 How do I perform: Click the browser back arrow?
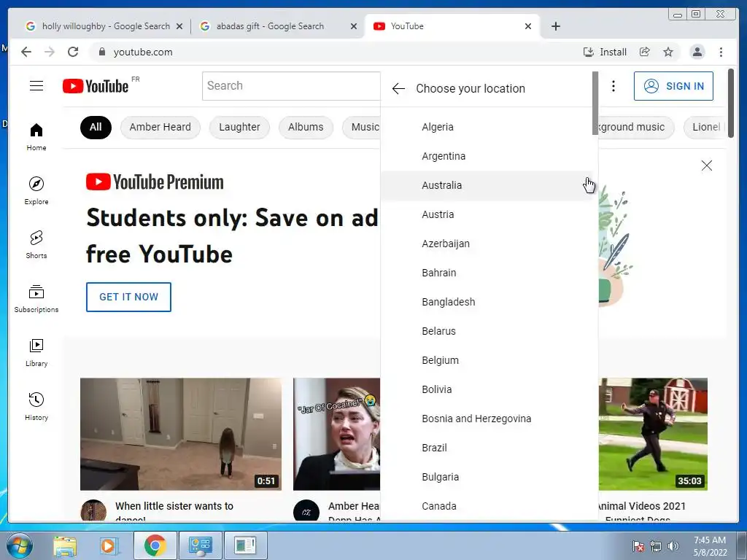pos(26,52)
